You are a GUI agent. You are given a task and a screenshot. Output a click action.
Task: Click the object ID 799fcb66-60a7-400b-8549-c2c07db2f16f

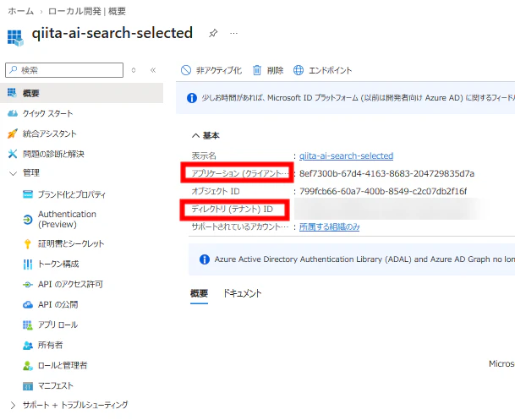(x=383, y=191)
